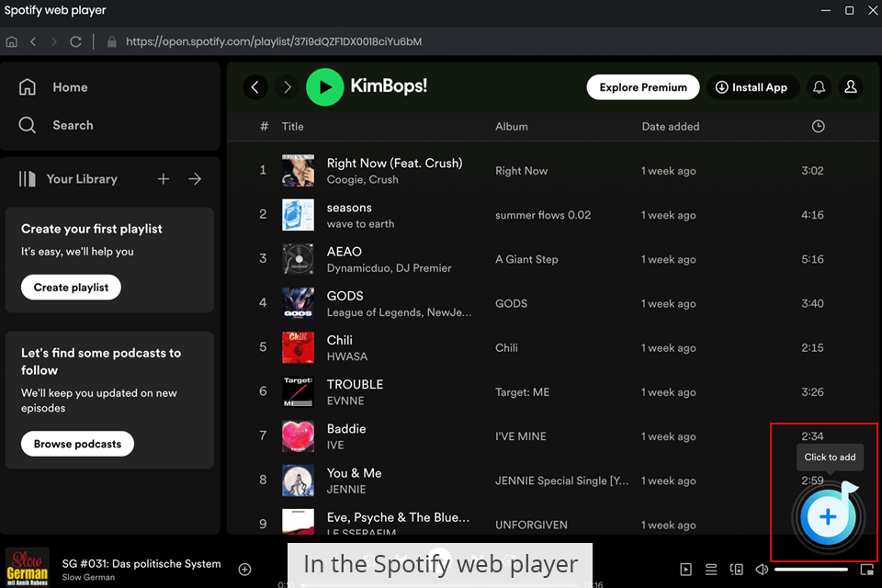Screen dimensions: 882x588
Task: Open the Target: ME album link
Action: click(x=522, y=392)
